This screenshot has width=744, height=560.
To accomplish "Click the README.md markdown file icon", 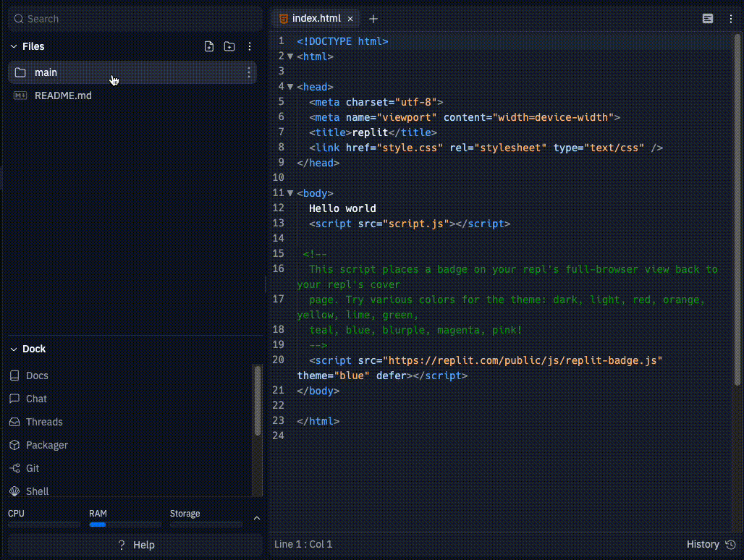I will pyautogui.click(x=20, y=96).
